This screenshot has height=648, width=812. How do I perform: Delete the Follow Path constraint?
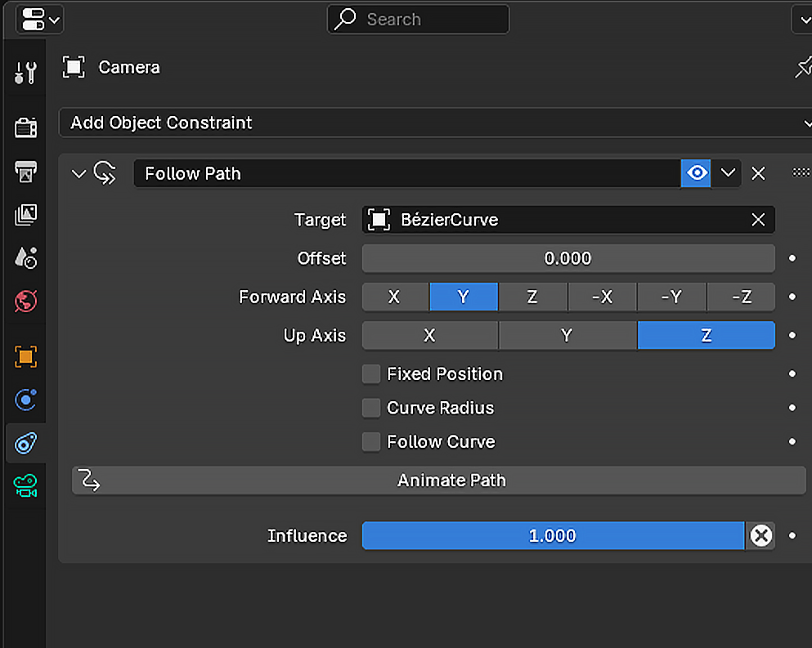tap(758, 173)
